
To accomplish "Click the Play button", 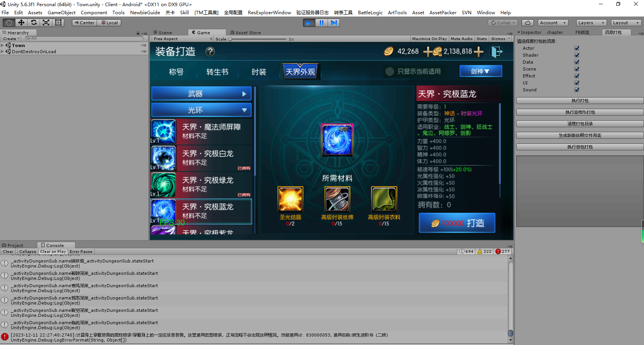I will point(309,23).
